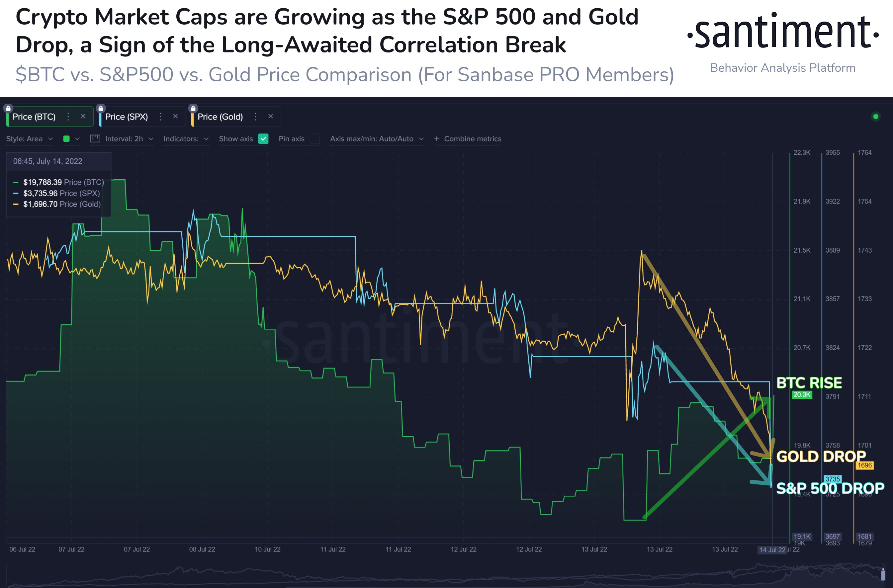Open the Price (BTC) metric options menu
893x588 pixels.
[x=68, y=117]
